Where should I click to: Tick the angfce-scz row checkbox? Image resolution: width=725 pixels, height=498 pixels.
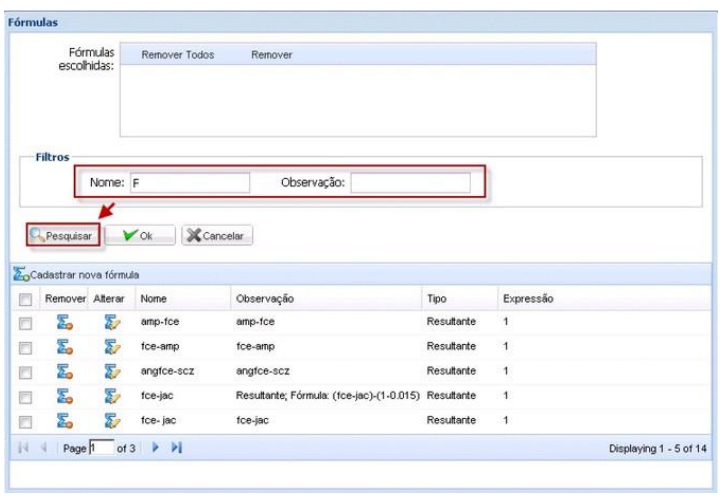point(27,370)
